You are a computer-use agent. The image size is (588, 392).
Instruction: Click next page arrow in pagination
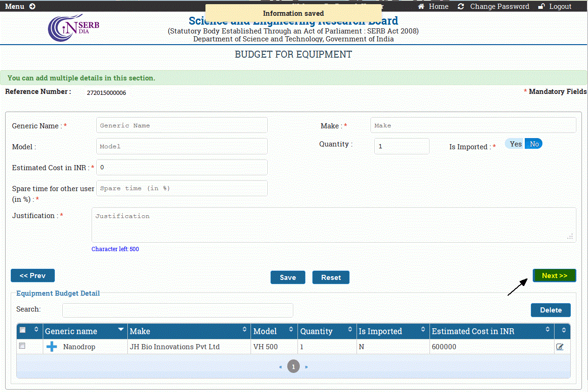pyautogui.click(x=306, y=367)
